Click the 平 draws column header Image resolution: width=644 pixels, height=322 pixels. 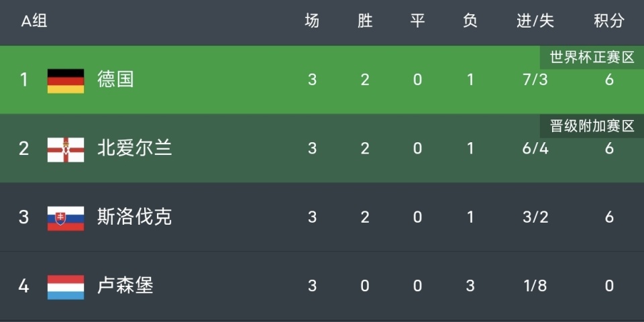tap(417, 21)
